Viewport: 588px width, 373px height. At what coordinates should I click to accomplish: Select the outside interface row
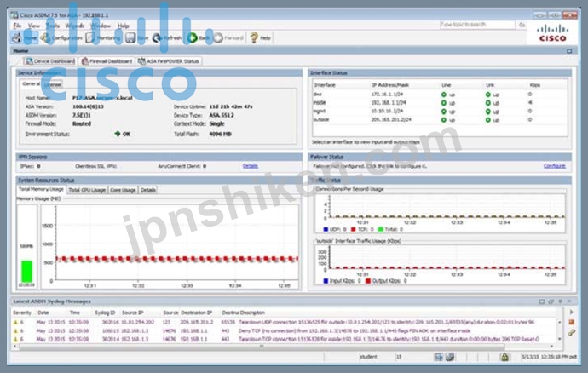440,120
